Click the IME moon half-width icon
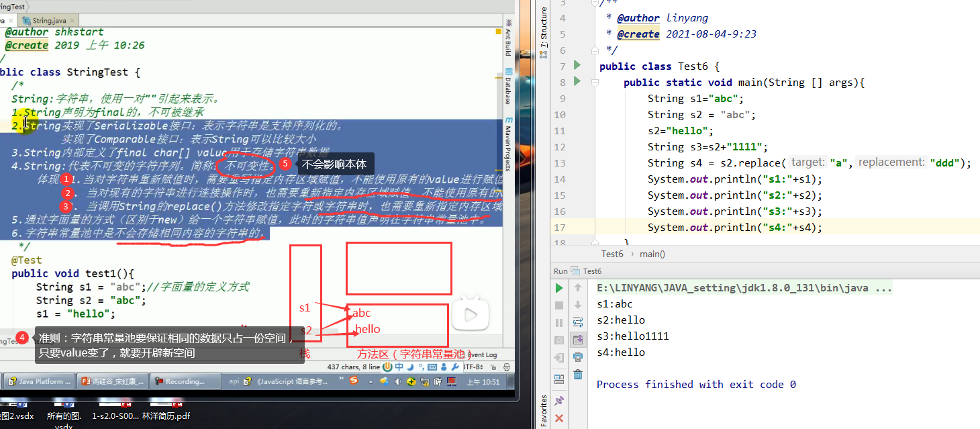980x429 pixels. pyautogui.click(x=410, y=367)
